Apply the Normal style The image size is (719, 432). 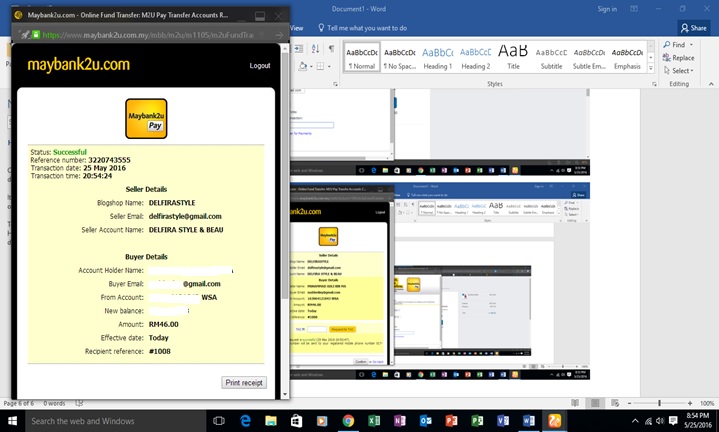click(362, 58)
